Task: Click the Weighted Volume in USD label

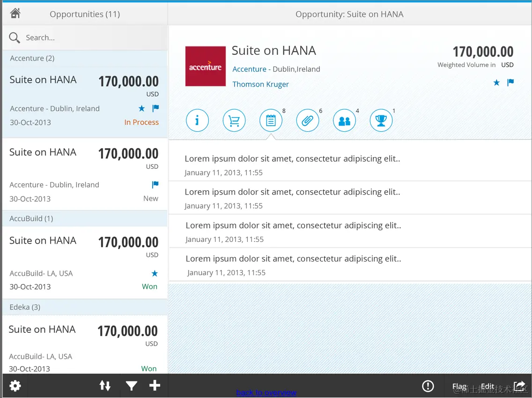Action: point(475,65)
